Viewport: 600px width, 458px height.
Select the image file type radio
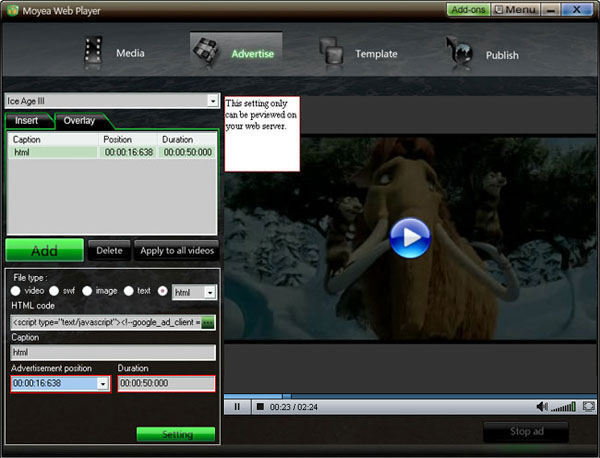click(87, 291)
